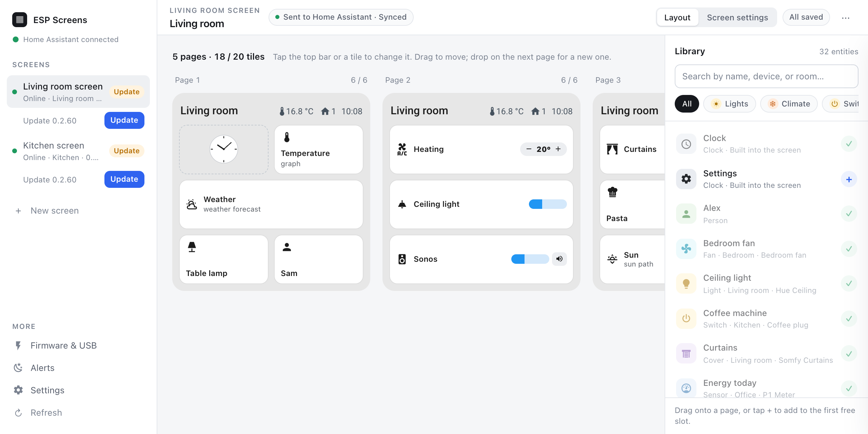
Task: Click the speaker icon on Sonos tile
Action: [402, 259]
